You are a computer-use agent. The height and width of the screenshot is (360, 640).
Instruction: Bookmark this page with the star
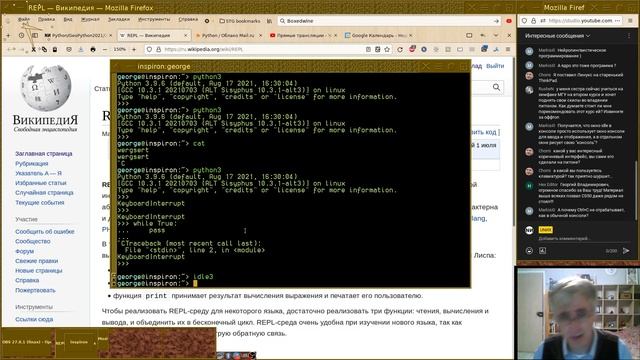click(387, 49)
